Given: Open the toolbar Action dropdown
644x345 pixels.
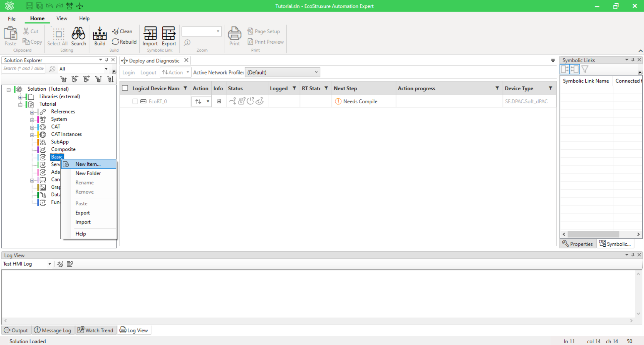Looking at the screenshot, I should point(175,72).
